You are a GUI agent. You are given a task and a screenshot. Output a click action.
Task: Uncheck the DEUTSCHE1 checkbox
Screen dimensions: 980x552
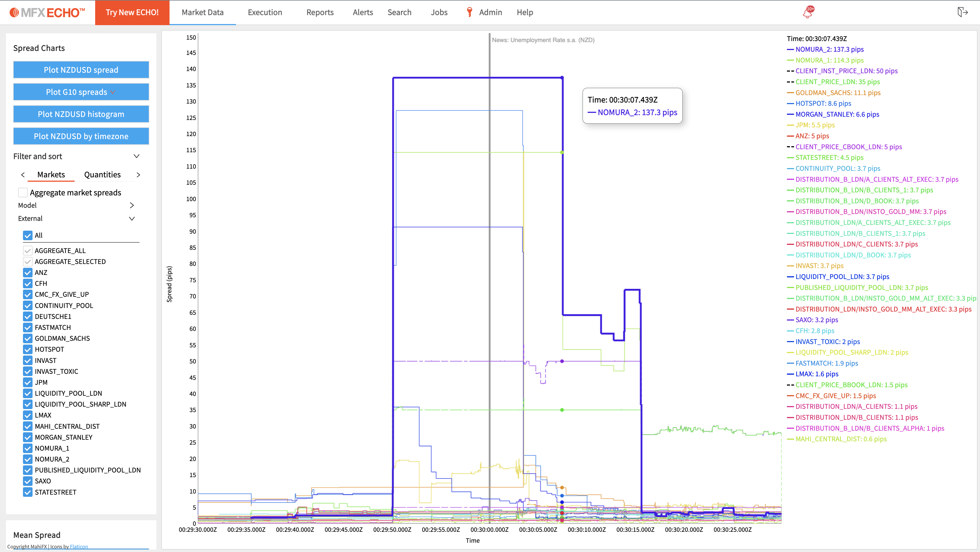tap(27, 317)
